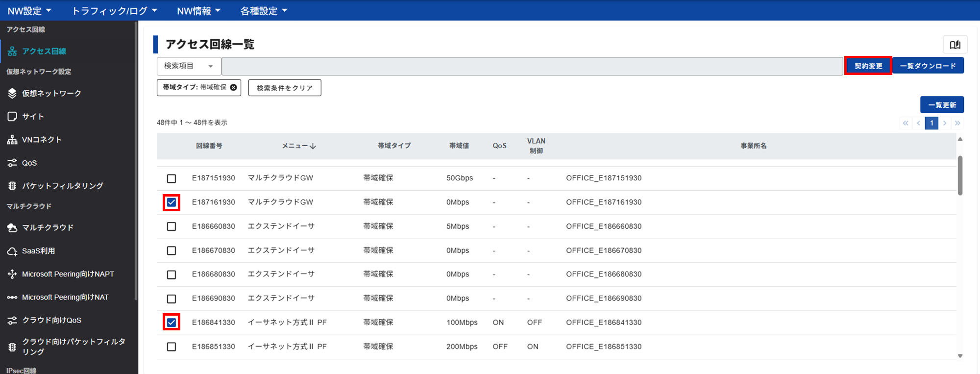
Task: Sort by メニュー column arrow
Action: 313,146
